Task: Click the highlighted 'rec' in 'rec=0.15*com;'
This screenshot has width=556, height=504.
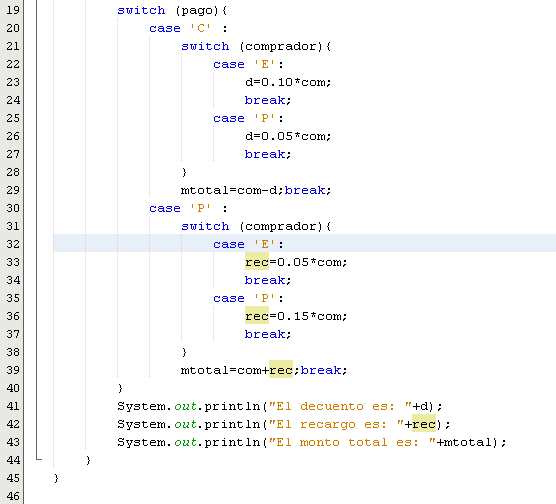Action: click(257, 316)
